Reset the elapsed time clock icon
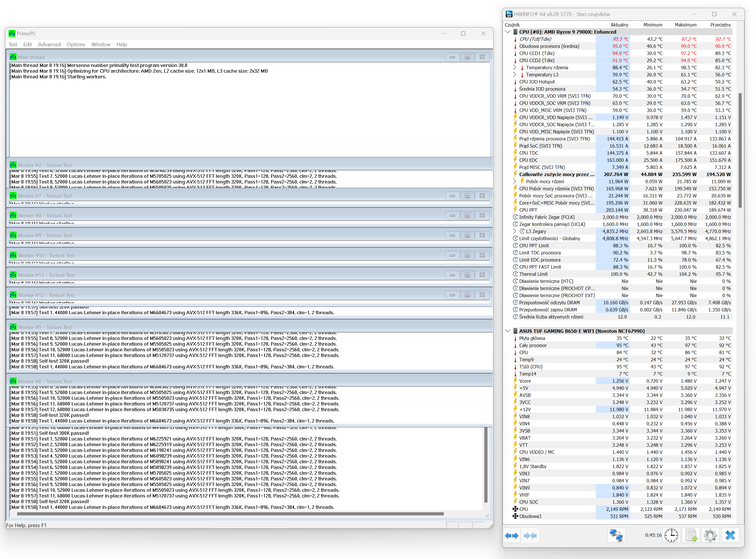 tap(671, 536)
